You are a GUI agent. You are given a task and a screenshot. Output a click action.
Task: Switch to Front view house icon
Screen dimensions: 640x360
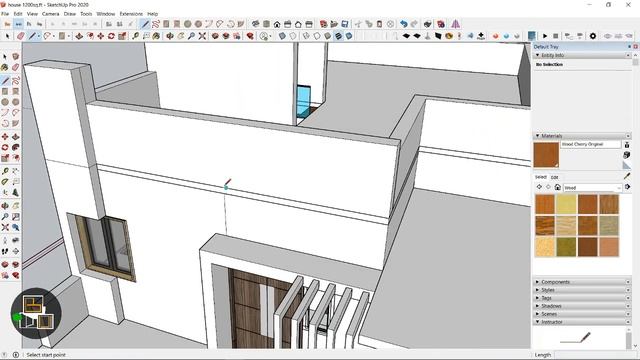coord(277,24)
